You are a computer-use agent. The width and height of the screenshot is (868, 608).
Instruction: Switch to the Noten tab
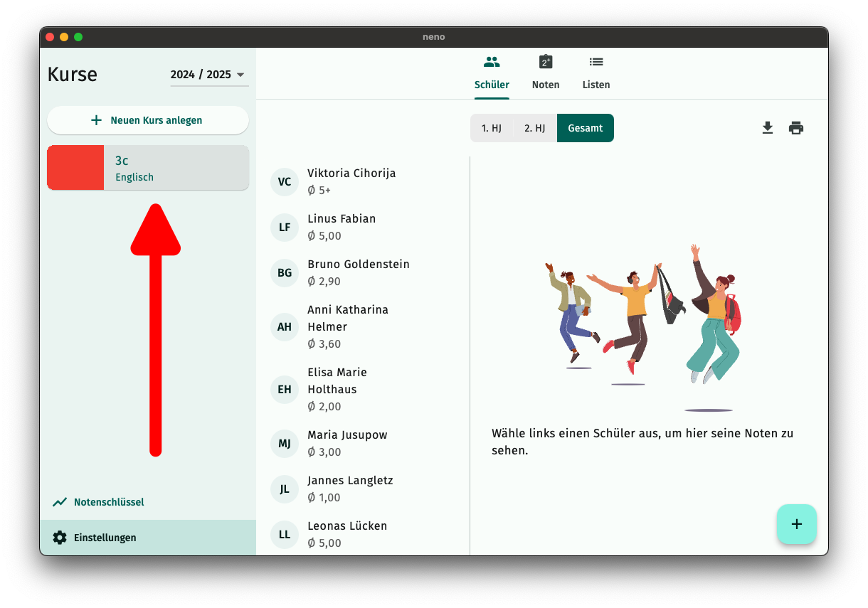[x=546, y=73]
